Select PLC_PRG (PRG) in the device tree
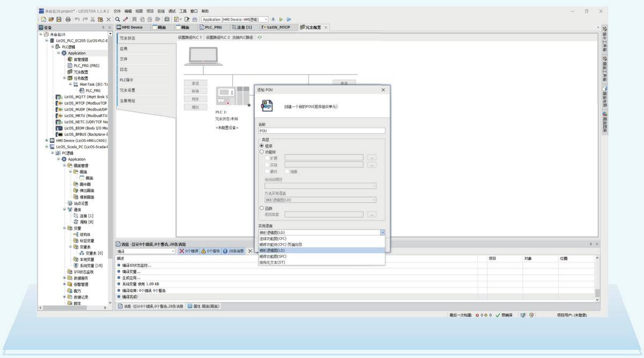Screen dimensions: 644x358 click(86, 65)
